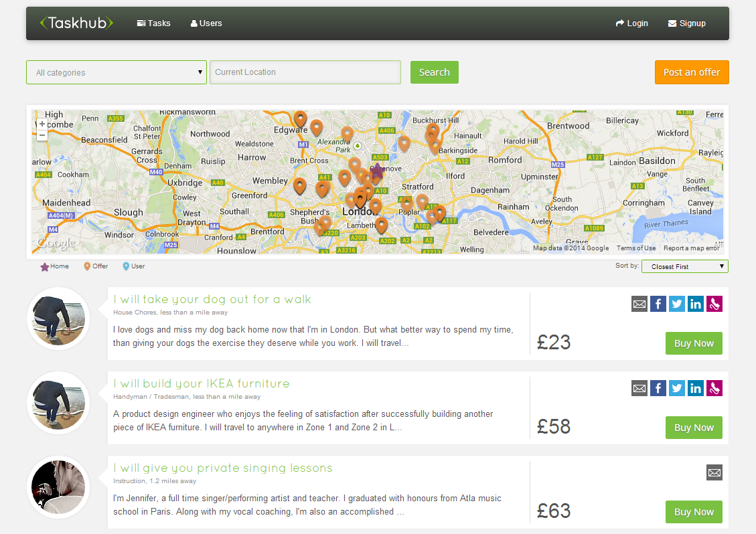The width and height of the screenshot is (756, 534).
Task: Click the Taskhub logo
Action: coord(76,23)
